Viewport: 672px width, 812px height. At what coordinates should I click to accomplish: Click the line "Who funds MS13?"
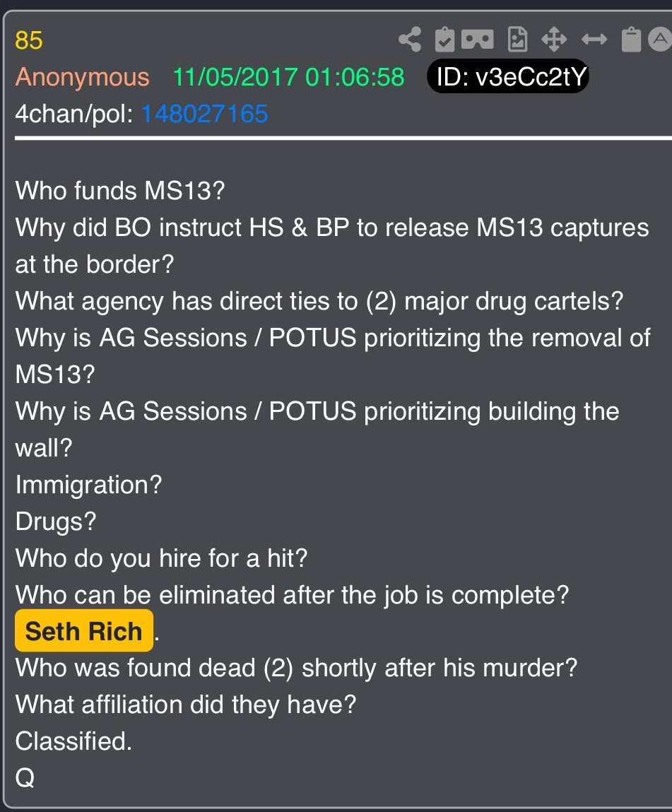pos(120,191)
